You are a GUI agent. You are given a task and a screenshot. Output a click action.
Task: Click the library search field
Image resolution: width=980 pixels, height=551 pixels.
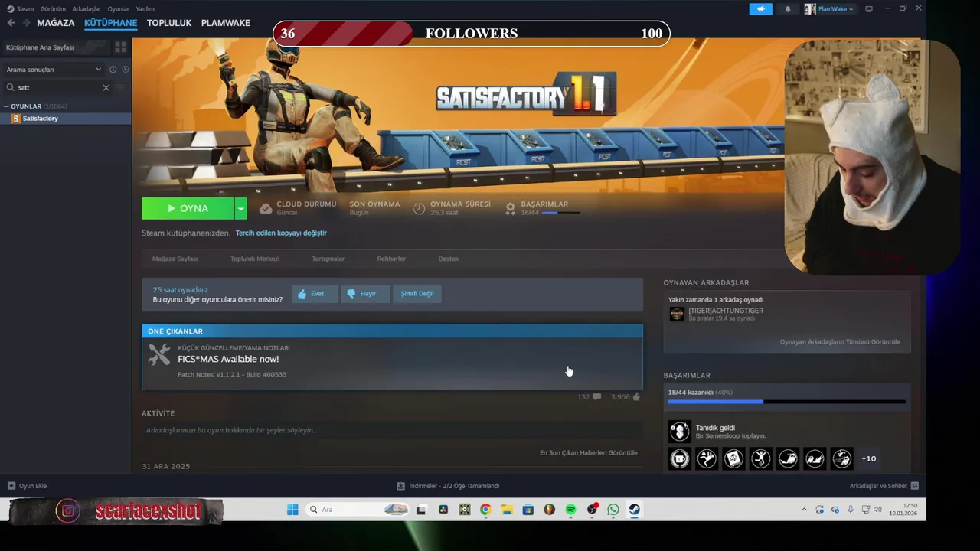click(x=57, y=87)
